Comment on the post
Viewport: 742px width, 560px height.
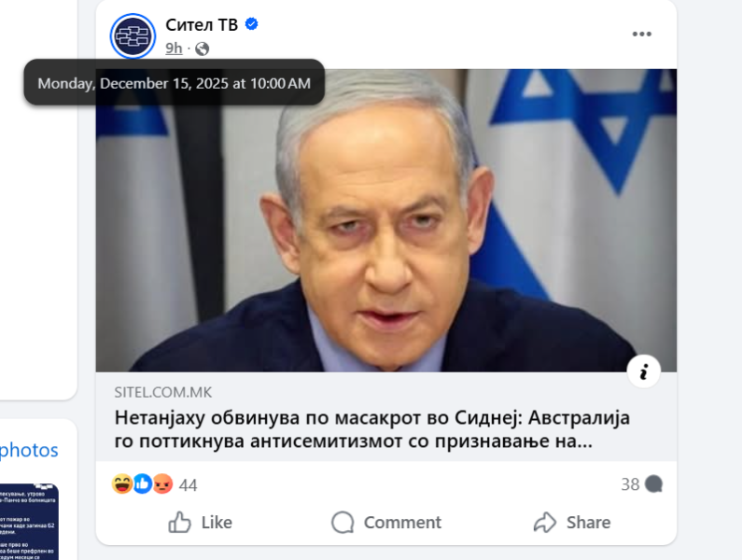click(x=386, y=522)
